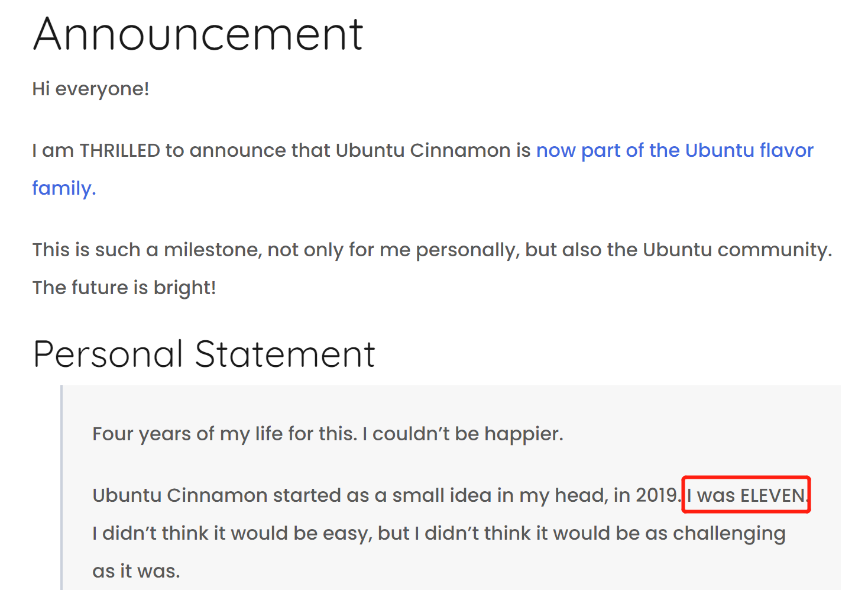This screenshot has width=868, height=590.
Task: Click the "Hi everyone!" greeting line
Action: click(90, 89)
